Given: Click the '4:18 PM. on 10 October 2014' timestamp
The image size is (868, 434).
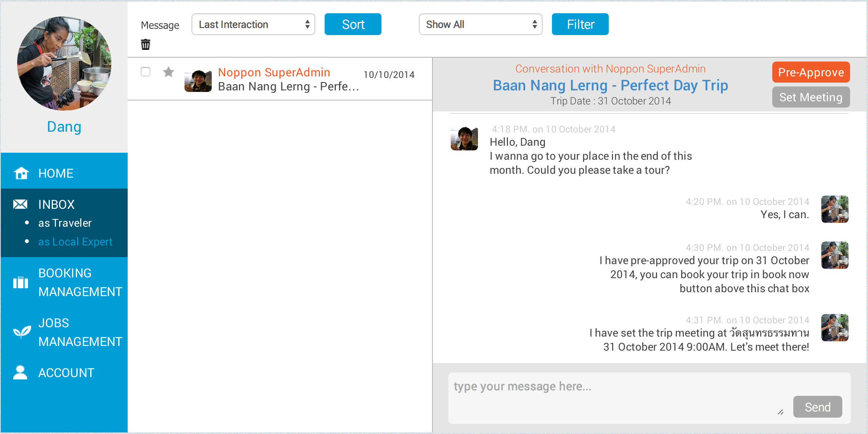Looking at the screenshot, I should click(x=553, y=129).
